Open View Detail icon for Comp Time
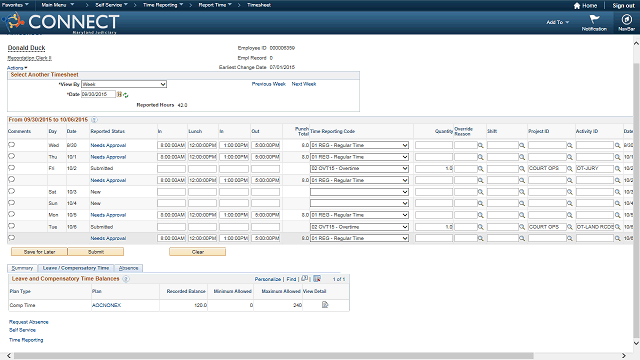 (325, 304)
